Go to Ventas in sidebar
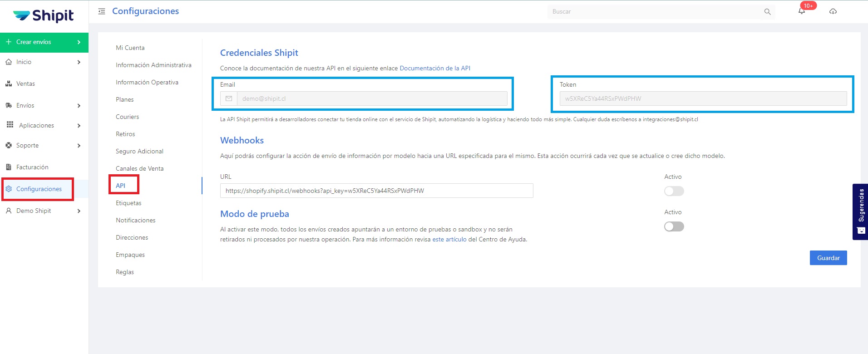Image resolution: width=868 pixels, height=354 pixels. (26, 84)
